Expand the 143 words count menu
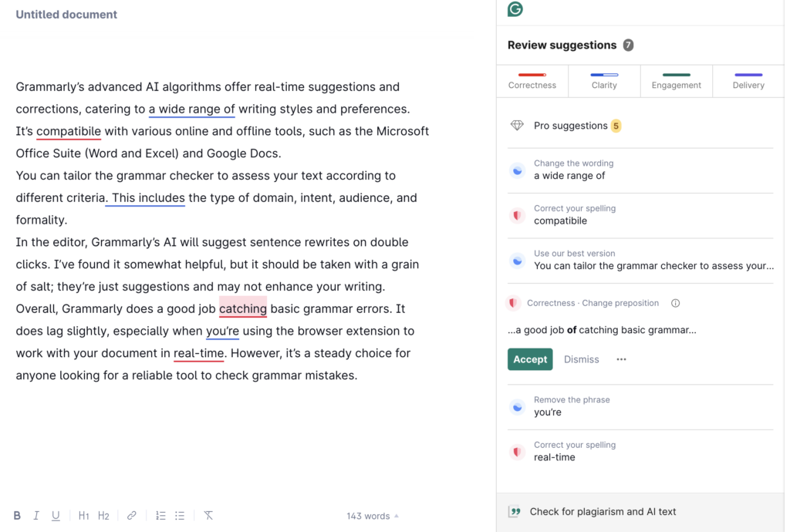The width and height of the screenshot is (790, 532). point(373,516)
